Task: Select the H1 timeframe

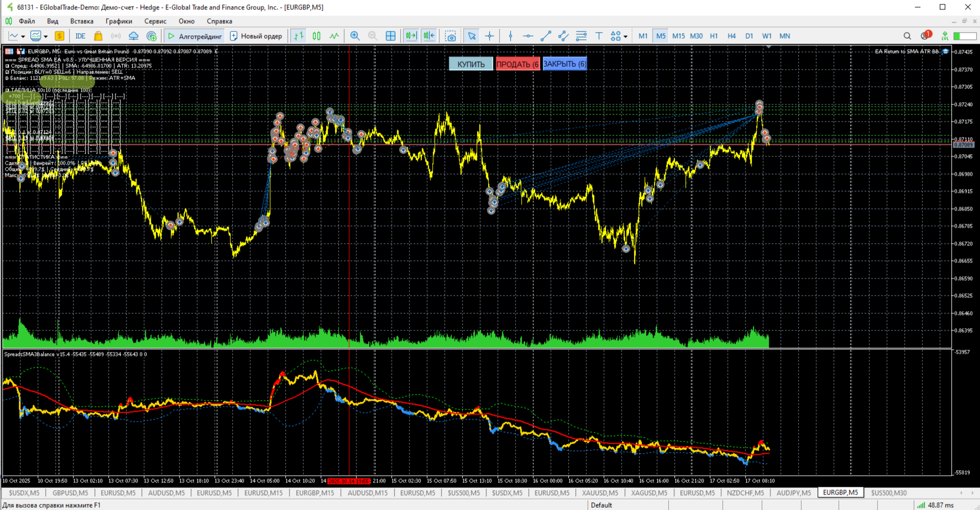Action: 714,36
